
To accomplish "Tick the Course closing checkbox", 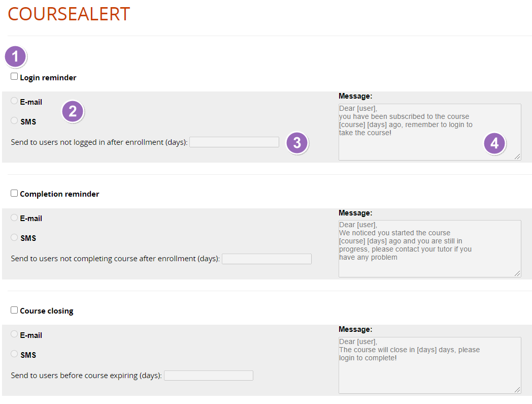I will click(14, 310).
